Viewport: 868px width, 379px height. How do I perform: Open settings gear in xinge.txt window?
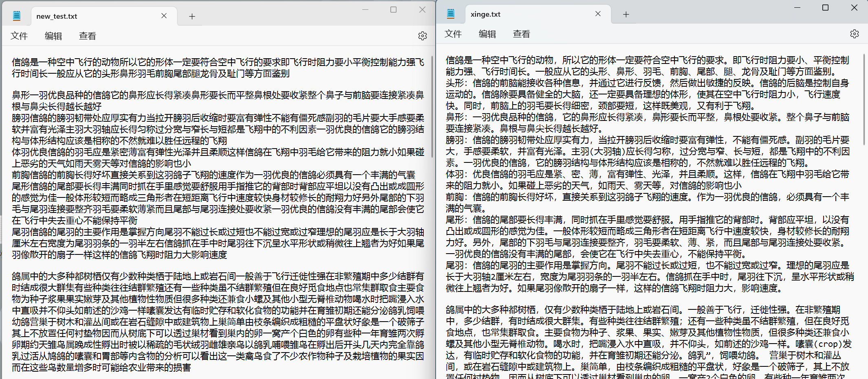855,34
